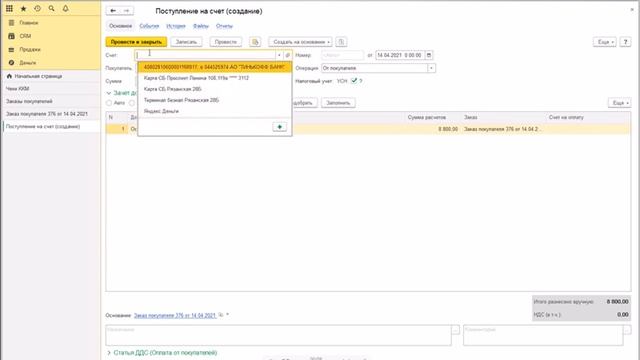Image resolution: width=640 pixels, height=360 pixels.
Task: Switch to the История tab
Action: click(x=176, y=26)
